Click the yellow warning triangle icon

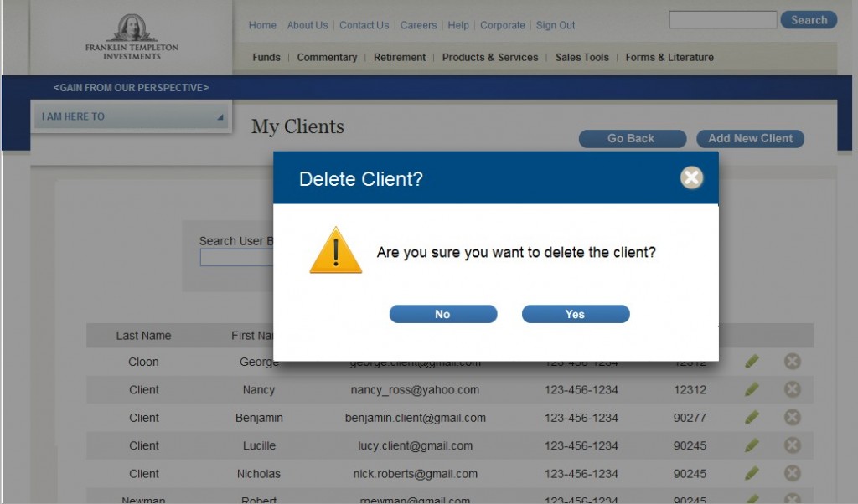335,250
